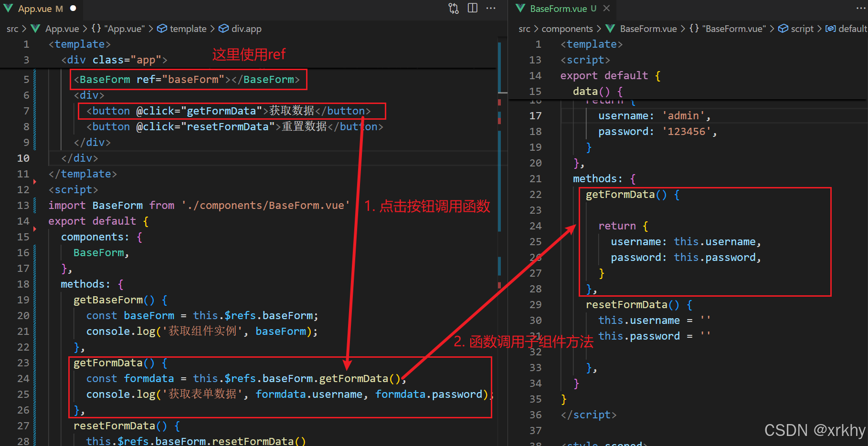Screen dimensions: 868x446
Task: Close the BaseForm.vue tab
Action: (606, 8)
